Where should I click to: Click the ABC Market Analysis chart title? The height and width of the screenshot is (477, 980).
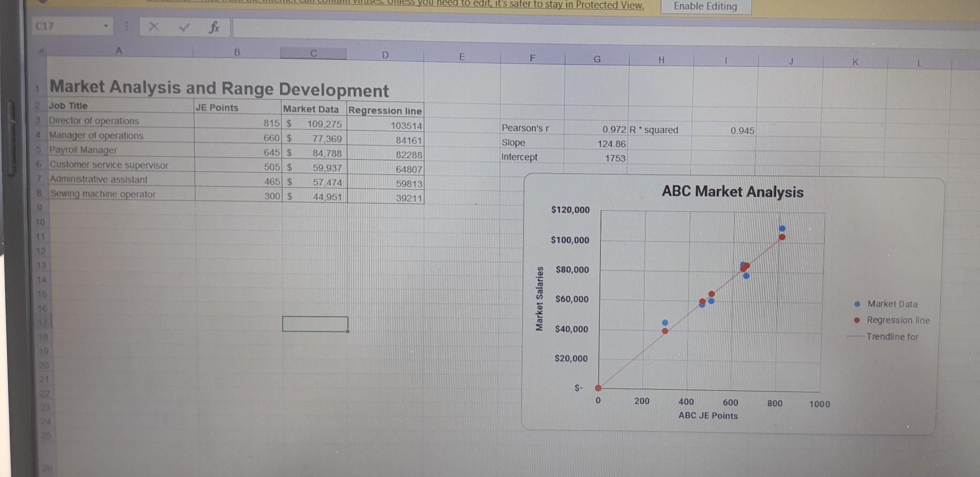732,192
